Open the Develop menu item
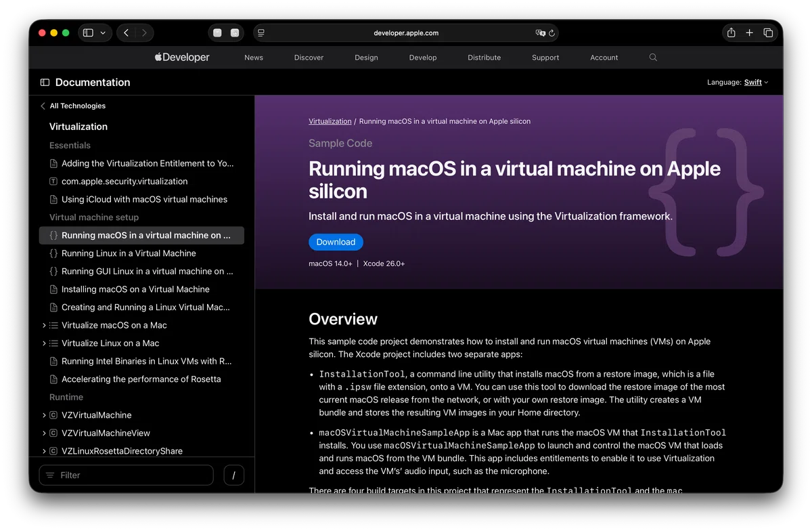812x531 pixels. pyautogui.click(x=423, y=58)
